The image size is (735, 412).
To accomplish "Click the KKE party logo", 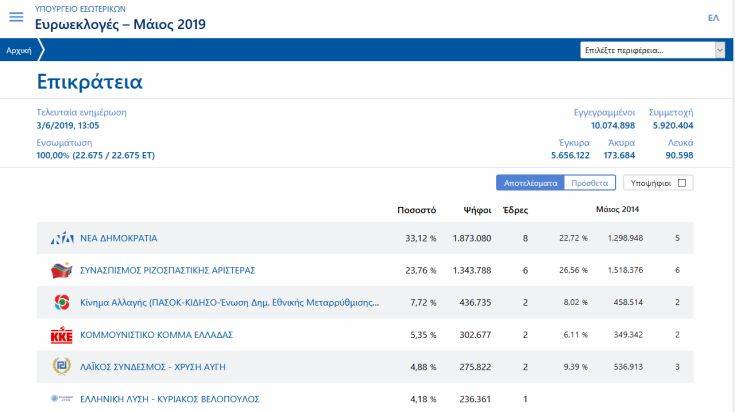I will click(62, 334).
